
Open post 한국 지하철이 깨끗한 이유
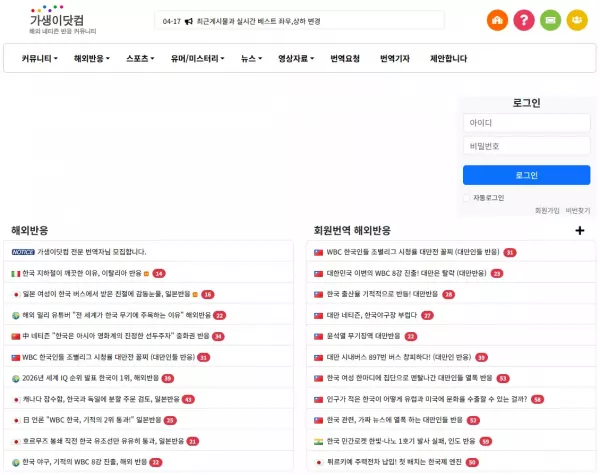click(82, 273)
